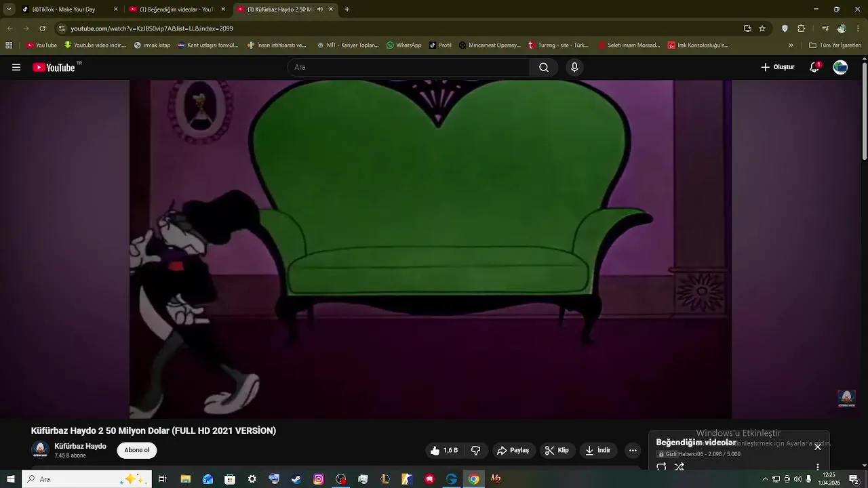The height and width of the screenshot is (488, 868).
Task: Open the Beğendiğim videolar playlist title
Action: pyautogui.click(x=696, y=443)
